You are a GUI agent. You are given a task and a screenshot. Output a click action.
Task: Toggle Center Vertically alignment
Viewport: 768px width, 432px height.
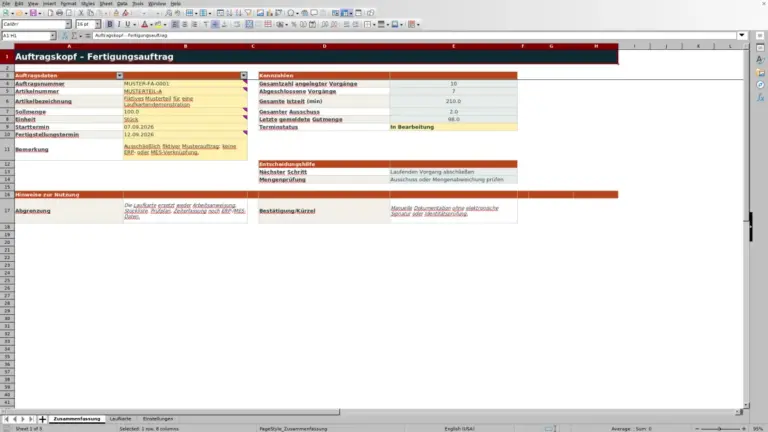coord(215,24)
